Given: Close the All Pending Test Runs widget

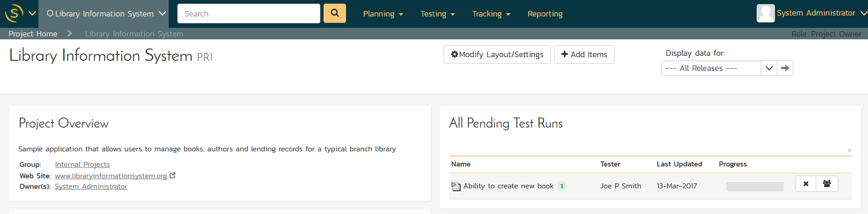Looking at the screenshot, I should [849, 150].
